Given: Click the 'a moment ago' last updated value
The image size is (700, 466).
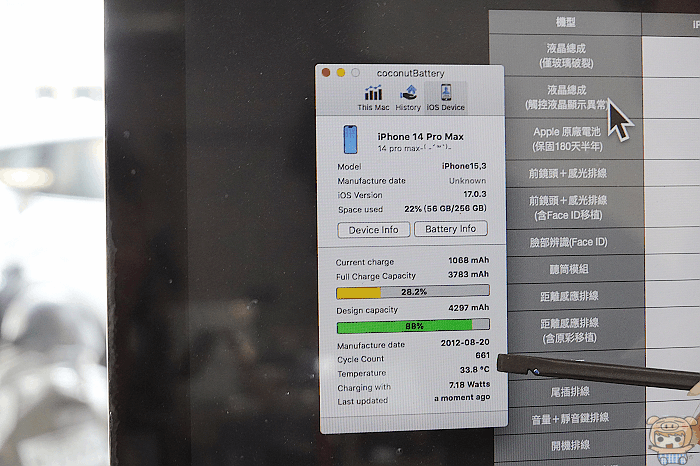Looking at the screenshot, I should tap(462, 397).
